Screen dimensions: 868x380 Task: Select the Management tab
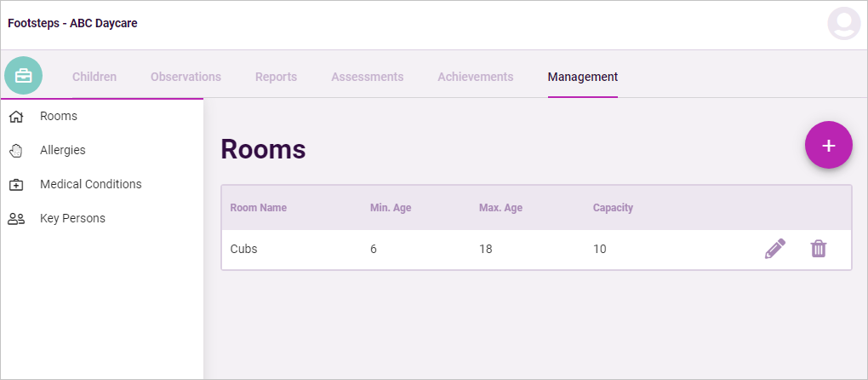tap(583, 77)
